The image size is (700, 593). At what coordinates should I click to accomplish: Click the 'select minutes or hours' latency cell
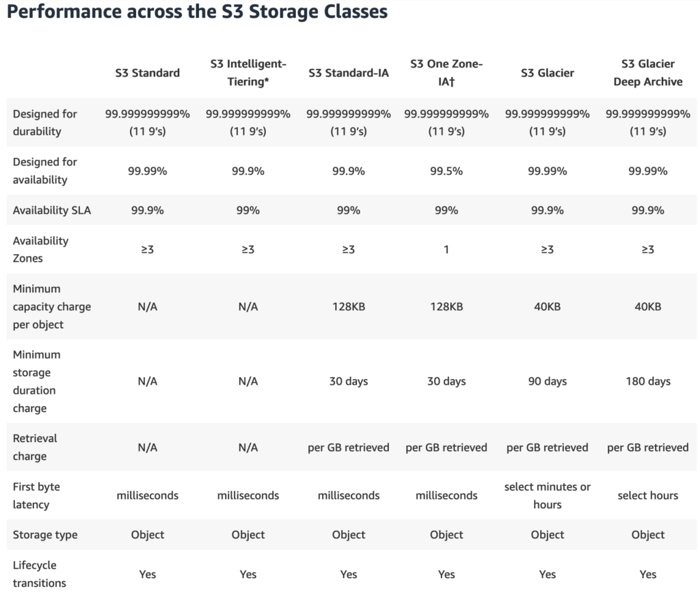click(547, 495)
